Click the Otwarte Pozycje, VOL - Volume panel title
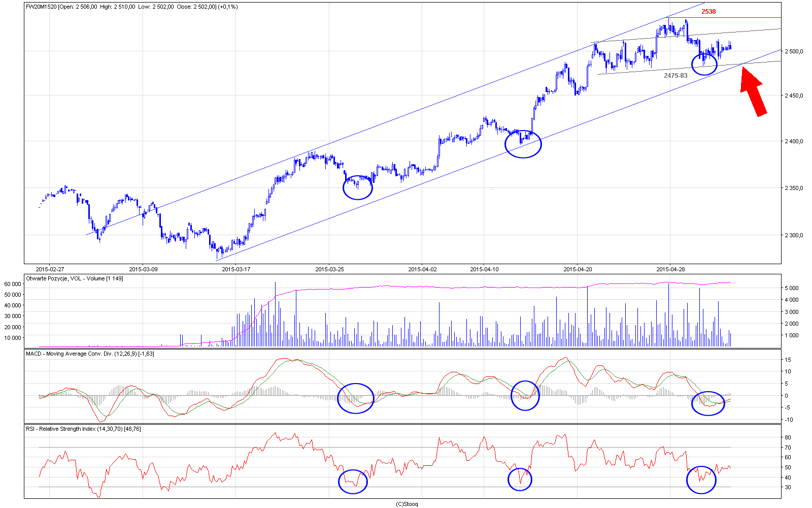Screen dimensions: 812x508 point(75,278)
